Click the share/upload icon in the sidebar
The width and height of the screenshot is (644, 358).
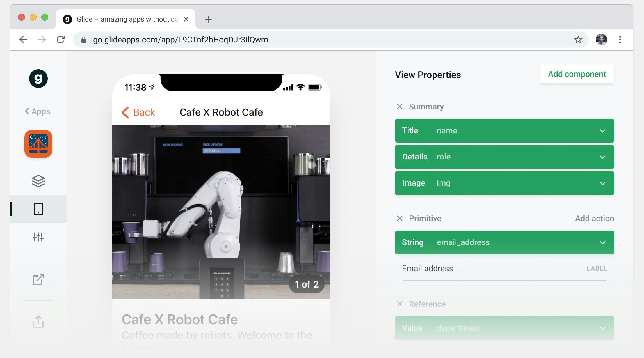(38, 322)
